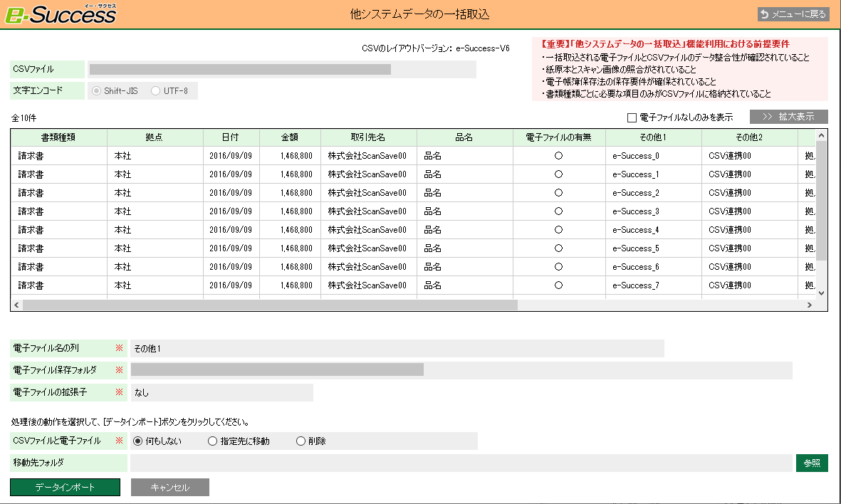Click the e-Success logo
This screenshot has height=504, width=841.
click(x=61, y=14)
